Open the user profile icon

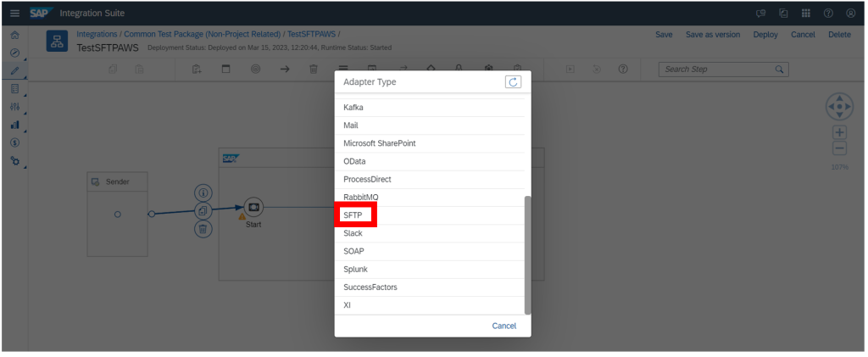pyautogui.click(x=851, y=14)
